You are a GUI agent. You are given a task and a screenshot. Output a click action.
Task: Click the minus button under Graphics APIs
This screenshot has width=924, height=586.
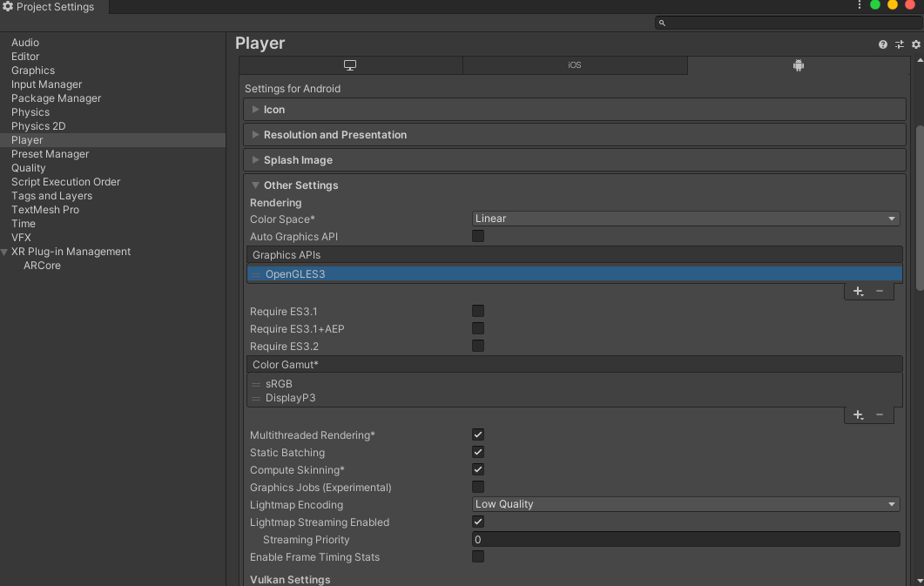(x=880, y=292)
